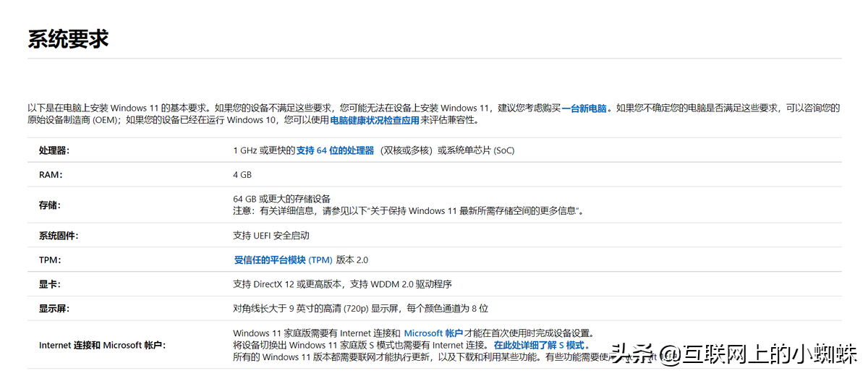868x376 pixels.
Task: Click the RAM row label
Action: coord(51,174)
